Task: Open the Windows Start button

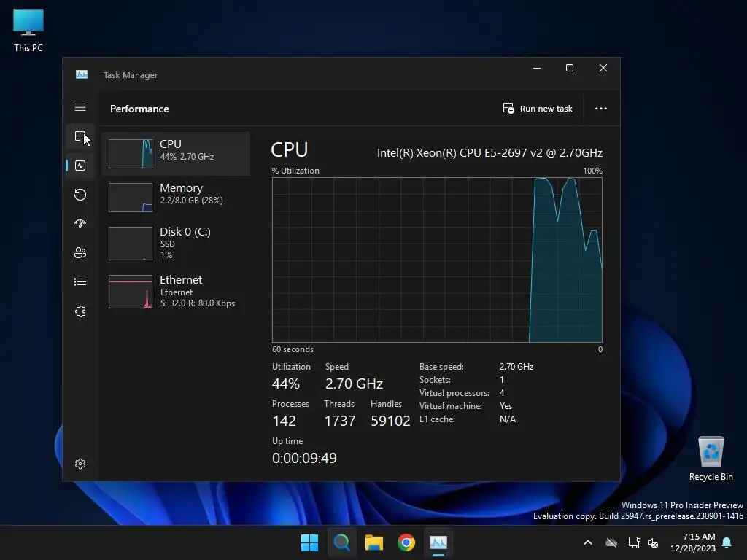Action: [x=309, y=542]
